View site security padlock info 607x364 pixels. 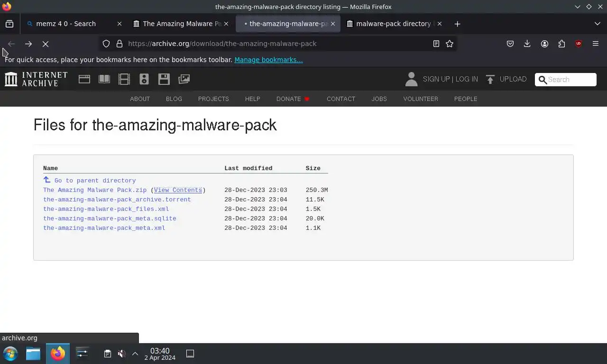(120, 44)
